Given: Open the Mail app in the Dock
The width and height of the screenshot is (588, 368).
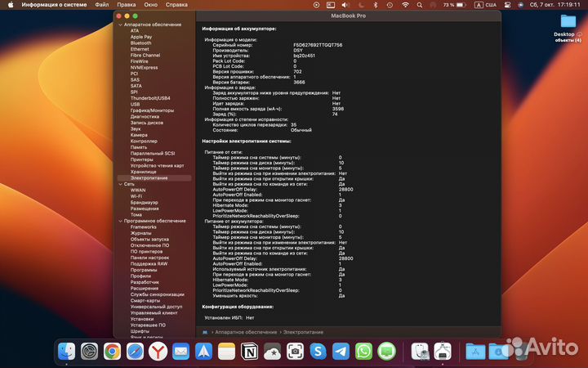Looking at the screenshot, I should click(180, 352).
